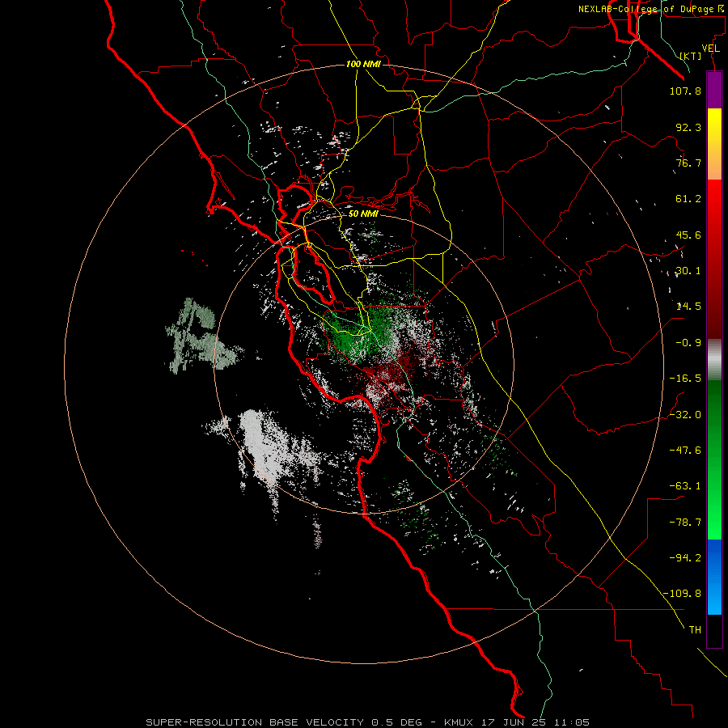Click the -94.2 velocity value
This screenshot has width=728, height=728.
click(685, 558)
